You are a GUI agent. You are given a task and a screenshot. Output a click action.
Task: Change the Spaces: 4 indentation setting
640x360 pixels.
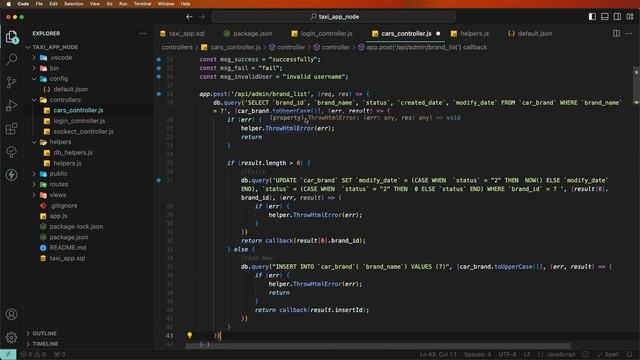point(478,354)
